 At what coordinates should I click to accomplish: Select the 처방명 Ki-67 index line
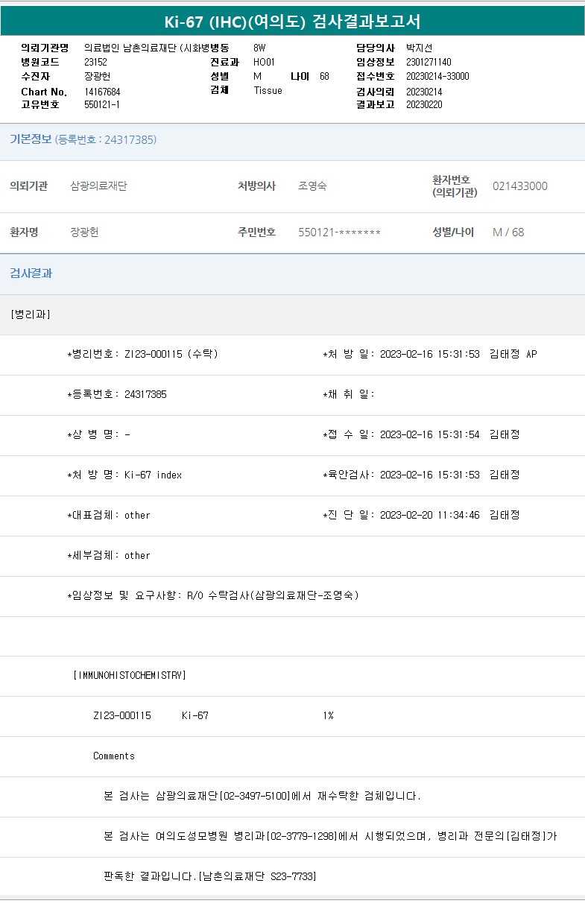124,475
